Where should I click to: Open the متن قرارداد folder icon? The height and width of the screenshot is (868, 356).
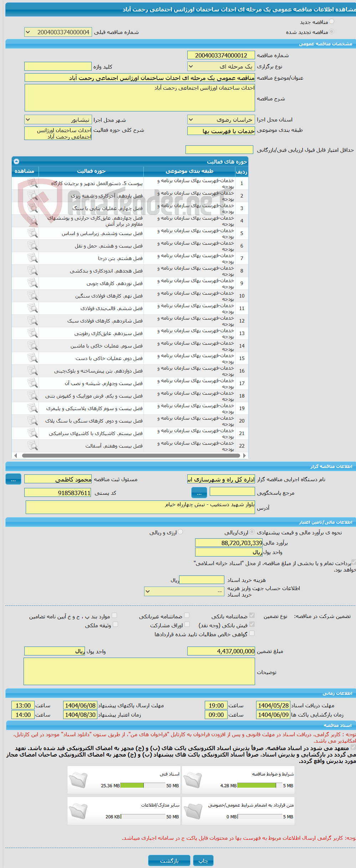pos(193,811)
